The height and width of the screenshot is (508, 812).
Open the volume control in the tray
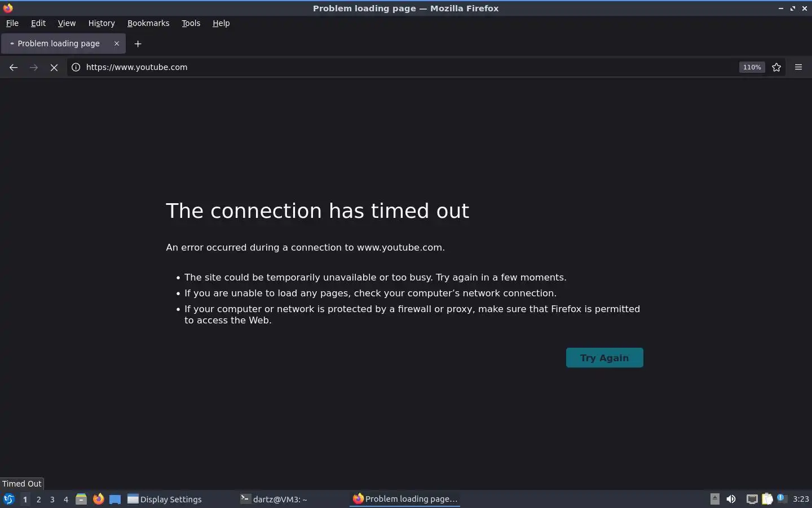731,499
